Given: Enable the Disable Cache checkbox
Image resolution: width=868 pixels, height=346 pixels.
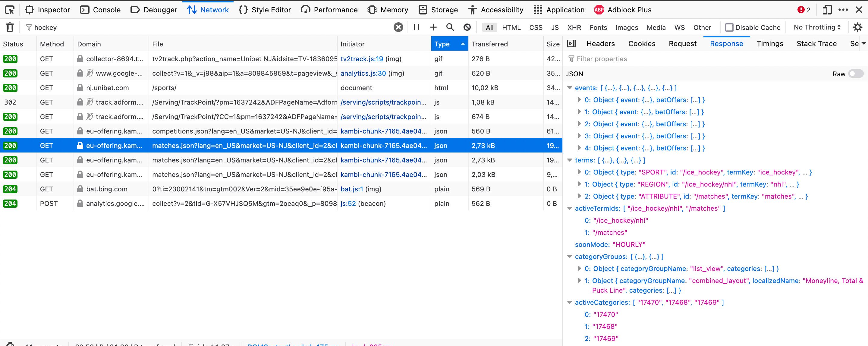Looking at the screenshot, I should [x=729, y=27].
